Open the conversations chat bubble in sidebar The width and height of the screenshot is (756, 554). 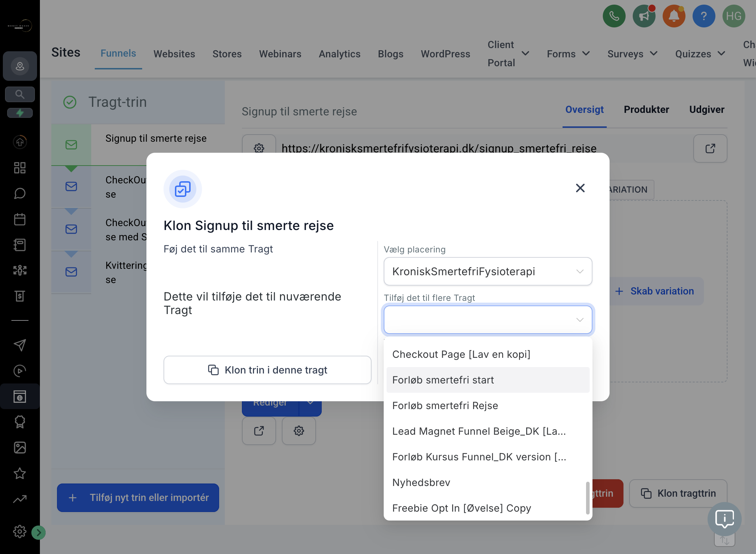[20, 193]
